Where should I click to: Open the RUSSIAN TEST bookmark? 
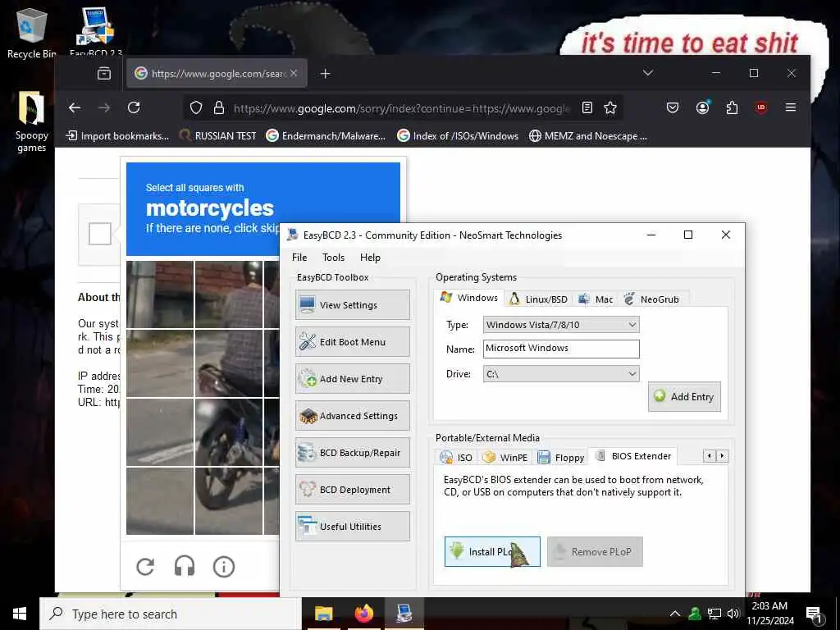217,136
